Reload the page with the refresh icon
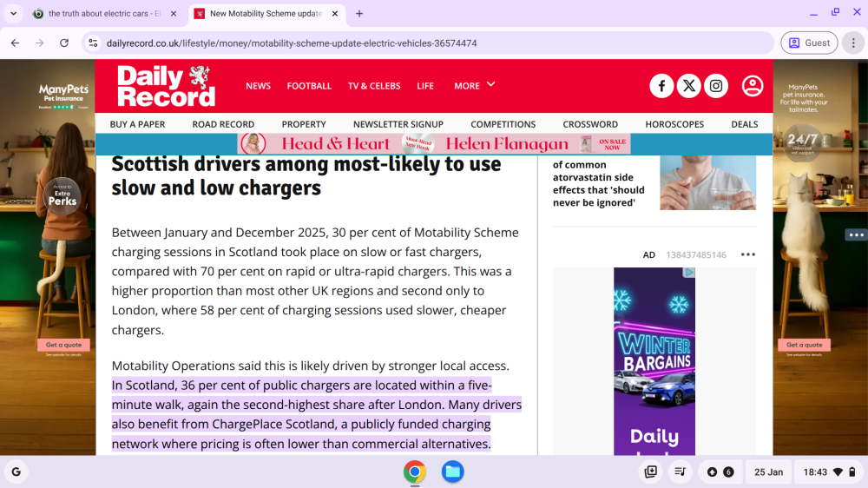The height and width of the screenshot is (488, 868). (64, 43)
